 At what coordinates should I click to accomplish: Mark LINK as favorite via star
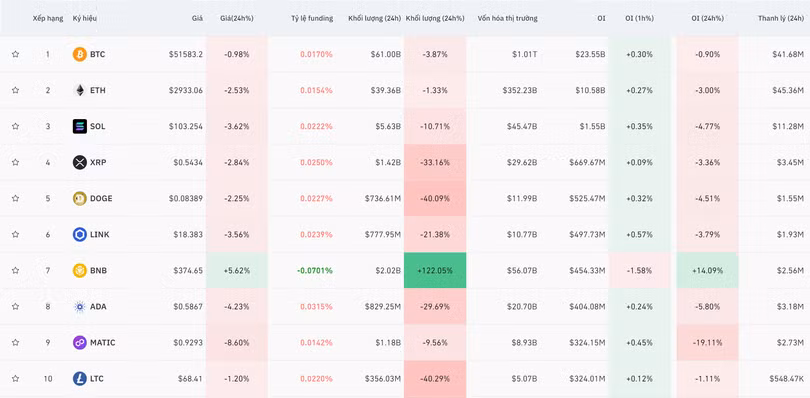coord(15,235)
